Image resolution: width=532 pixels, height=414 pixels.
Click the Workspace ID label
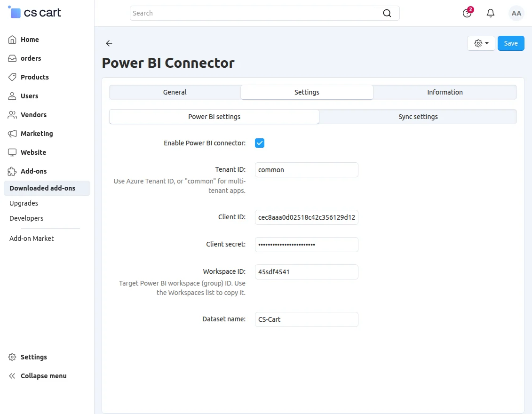click(224, 271)
